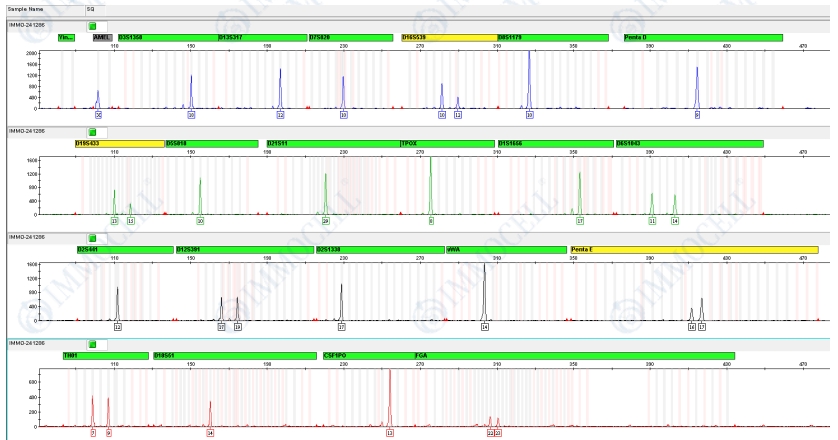The width and height of the screenshot is (838, 440).
Task: Click the green SQ icon in the green dye panel
Action: point(92,132)
